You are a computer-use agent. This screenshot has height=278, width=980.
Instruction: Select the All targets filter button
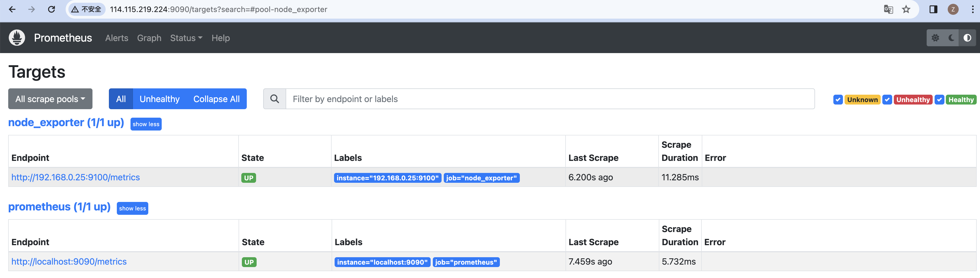(x=121, y=99)
